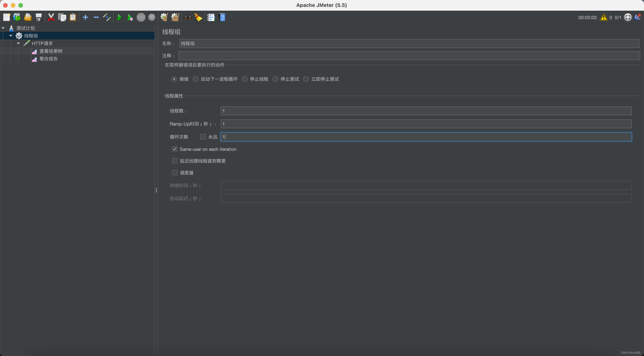Screen dimensions: 644x356
Task: Start the test plan with green arrow
Action: tap(119, 17)
